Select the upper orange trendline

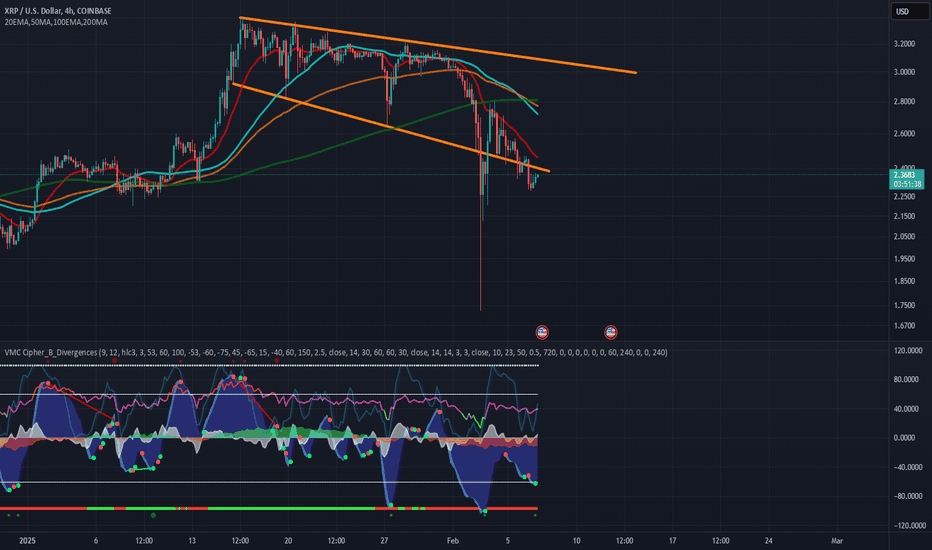tap(439, 45)
